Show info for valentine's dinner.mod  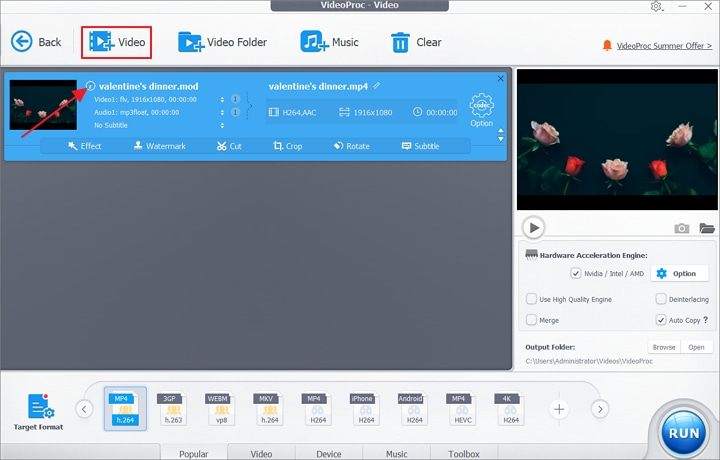pos(90,86)
